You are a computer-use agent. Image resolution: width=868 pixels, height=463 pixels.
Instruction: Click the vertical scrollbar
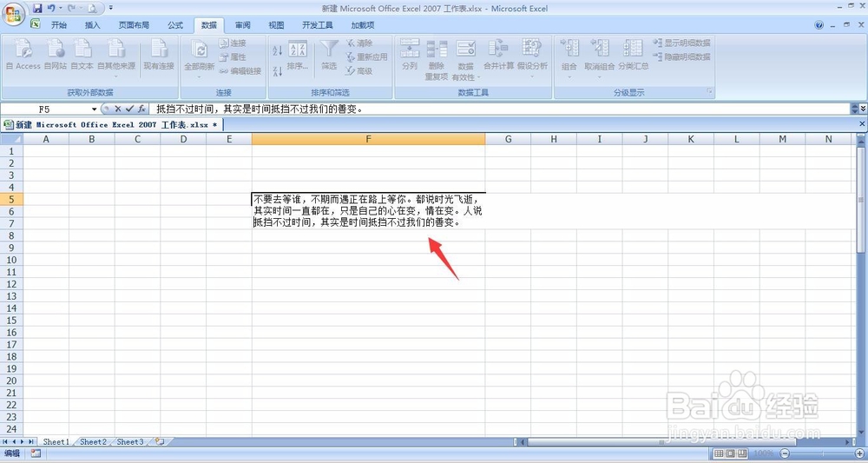(x=861, y=200)
